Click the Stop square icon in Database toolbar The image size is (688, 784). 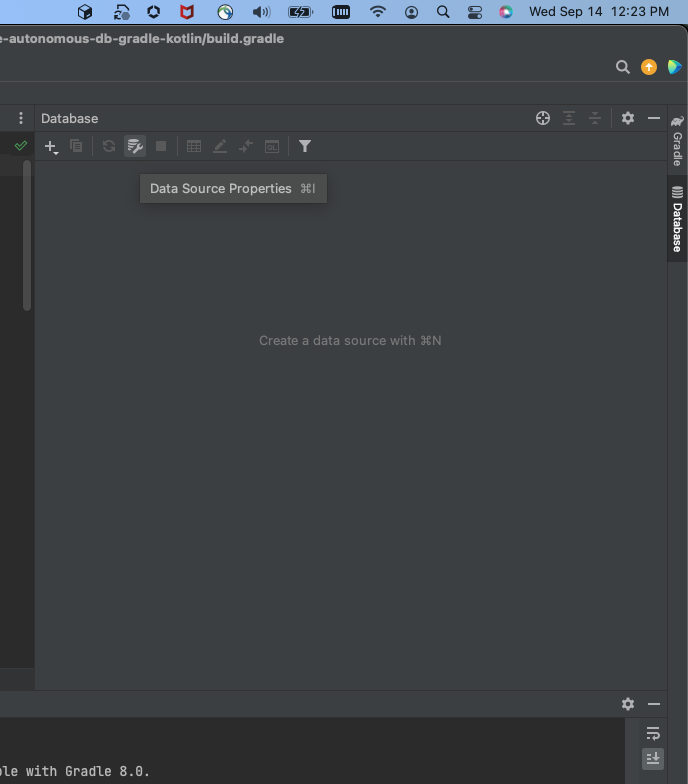(161, 146)
